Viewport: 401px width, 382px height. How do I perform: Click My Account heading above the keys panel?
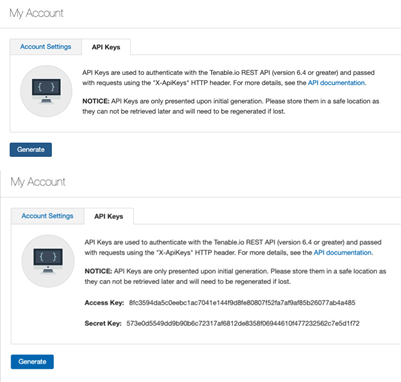pos(38,182)
